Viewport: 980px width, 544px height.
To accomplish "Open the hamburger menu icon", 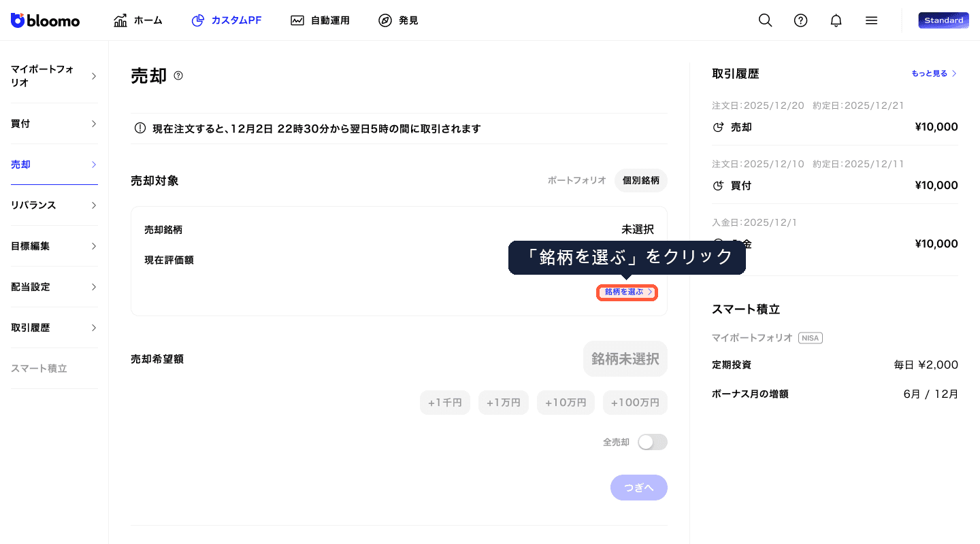I will (871, 20).
